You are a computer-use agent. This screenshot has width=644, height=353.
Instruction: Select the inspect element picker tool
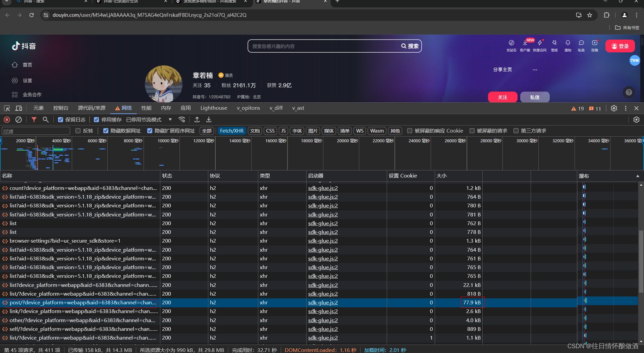(7, 108)
